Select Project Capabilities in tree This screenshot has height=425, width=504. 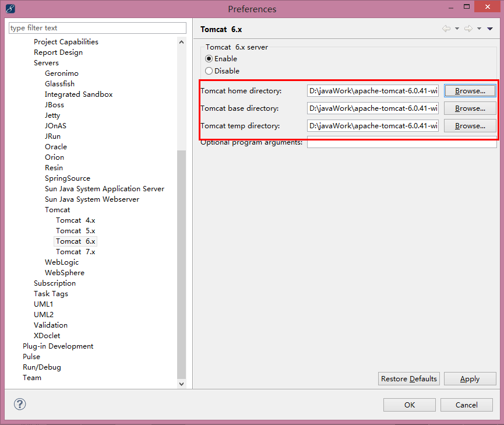click(66, 42)
